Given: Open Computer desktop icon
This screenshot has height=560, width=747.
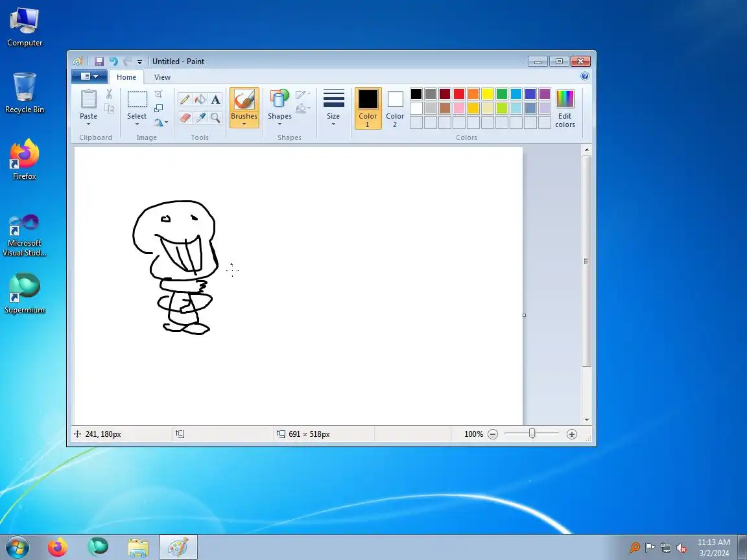Looking at the screenshot, I should (x=24, y=27).
